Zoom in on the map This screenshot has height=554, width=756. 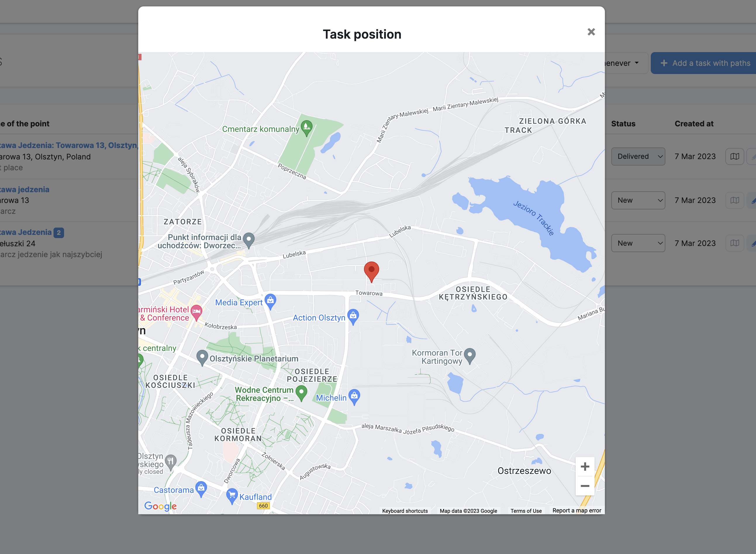pos(585,467)
